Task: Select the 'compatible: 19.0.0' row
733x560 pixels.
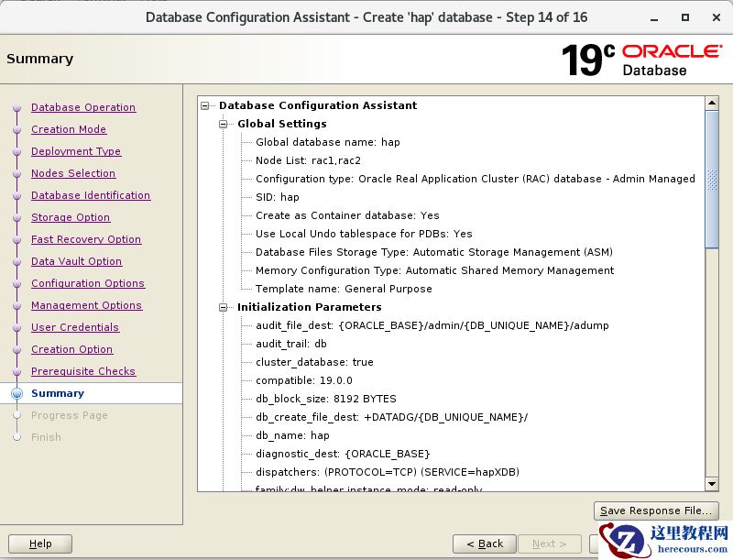Action: coord(304,380)
